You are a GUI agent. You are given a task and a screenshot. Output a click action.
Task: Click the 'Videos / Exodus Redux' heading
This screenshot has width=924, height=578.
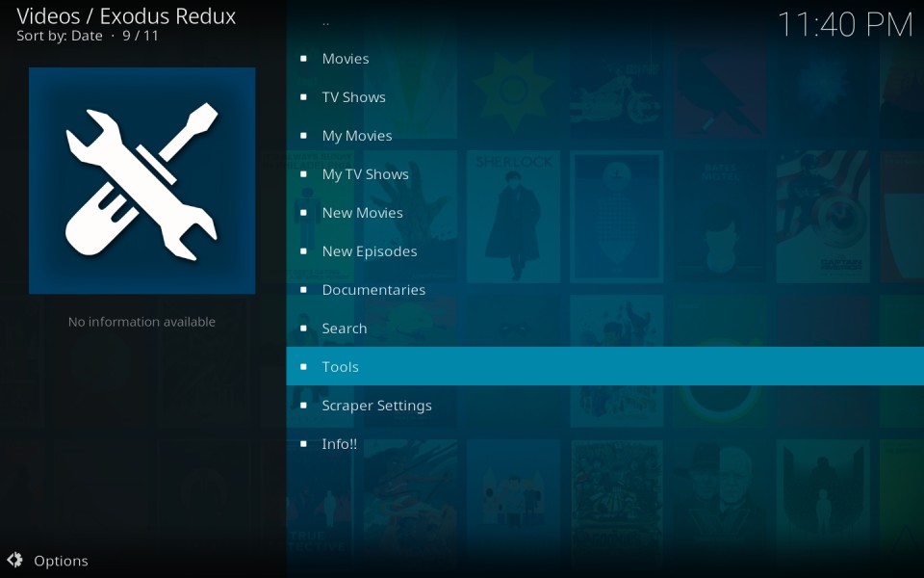click(x=126, y=16)
